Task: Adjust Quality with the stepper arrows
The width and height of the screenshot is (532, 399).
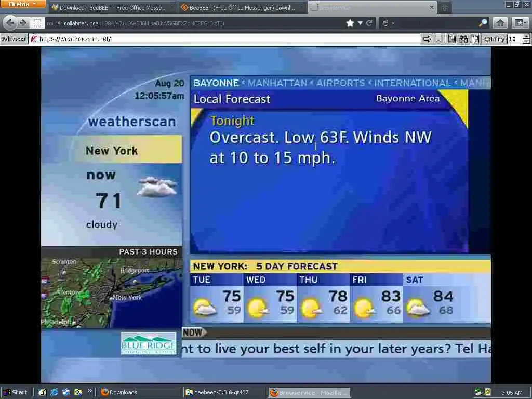Action: pos(526,39)
